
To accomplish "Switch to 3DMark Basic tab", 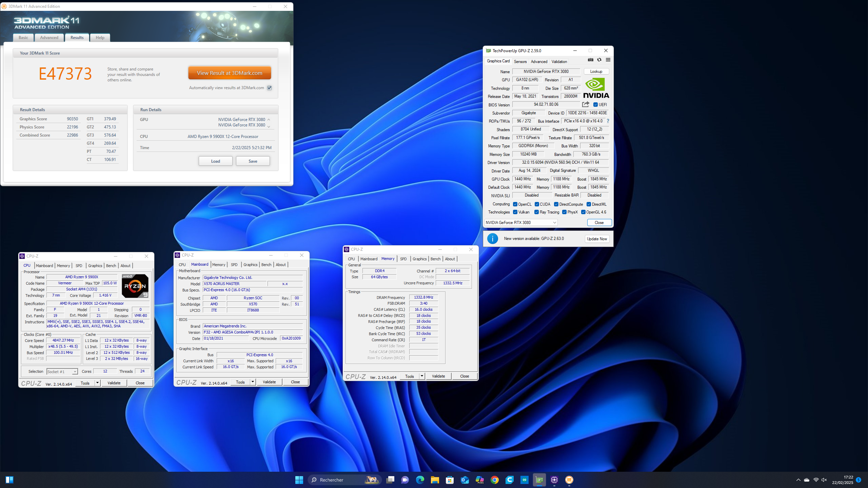I will pos(23,38).
